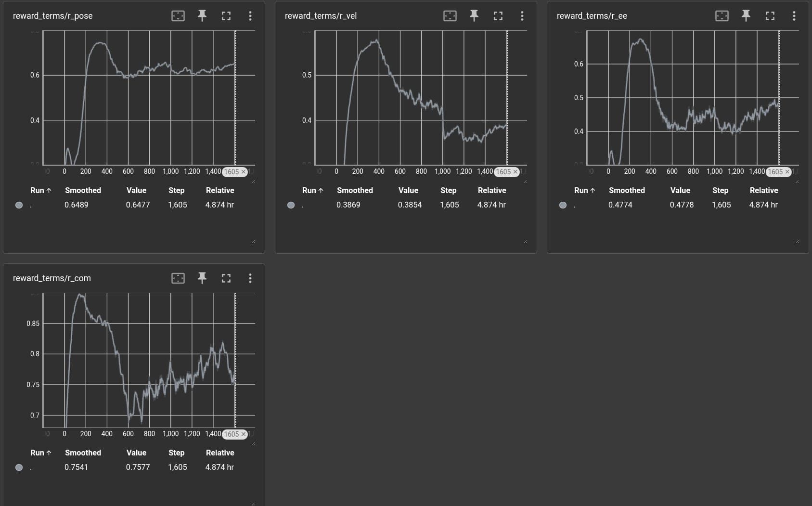This screenshot has height=506, width=812.
Task: Pin the r_pose card
Action: [x=202, y=16]
